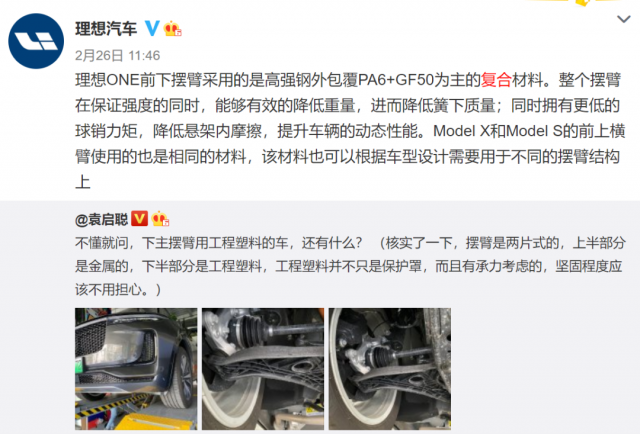Click the phrase PA6+GF50 in the post

pyautogui.click(x=396, y=80)
